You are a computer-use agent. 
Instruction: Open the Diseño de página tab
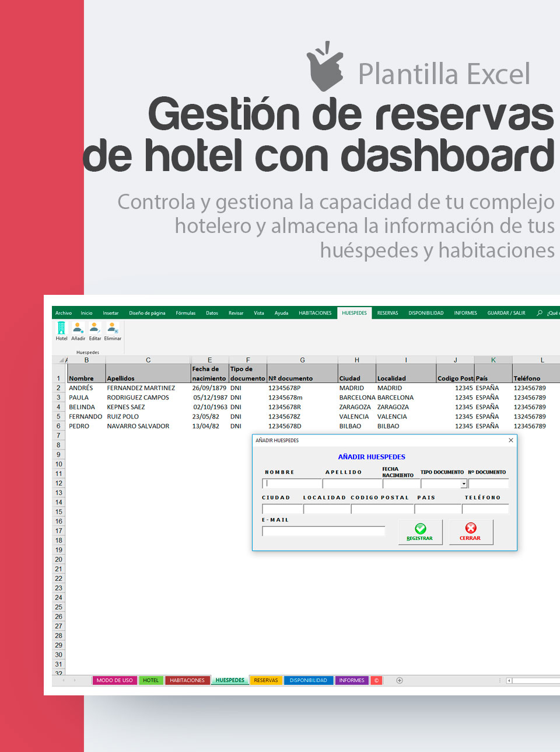tap(147, 313)
